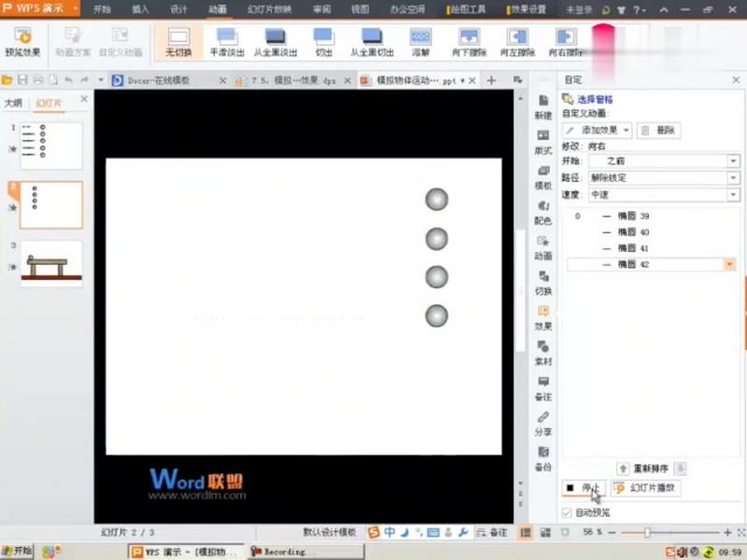Select the 向下擦除 wipe transition
The height and width of the screenshot is (560, 747).
[469, 42]
